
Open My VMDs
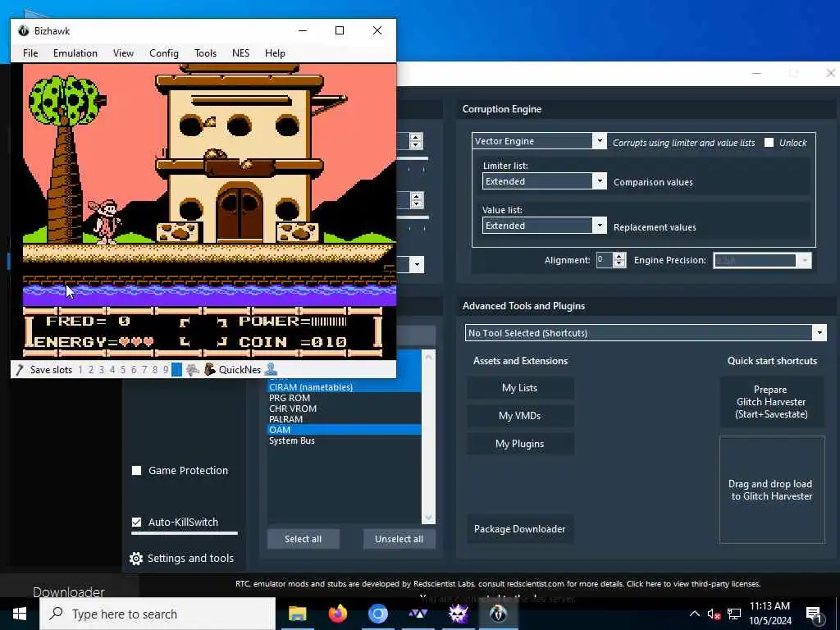click(520, 416)
